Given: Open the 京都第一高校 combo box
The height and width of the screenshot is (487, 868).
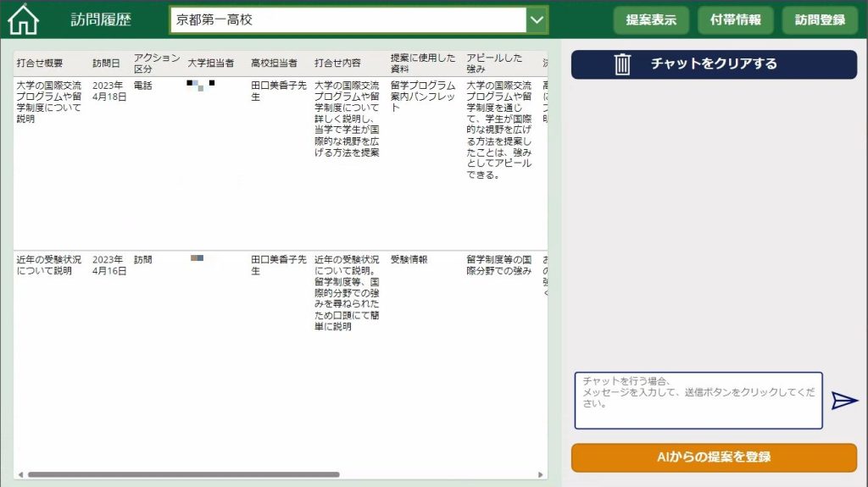Looking at the screenshot, I should pyautogui.click(x=348, y=19).
